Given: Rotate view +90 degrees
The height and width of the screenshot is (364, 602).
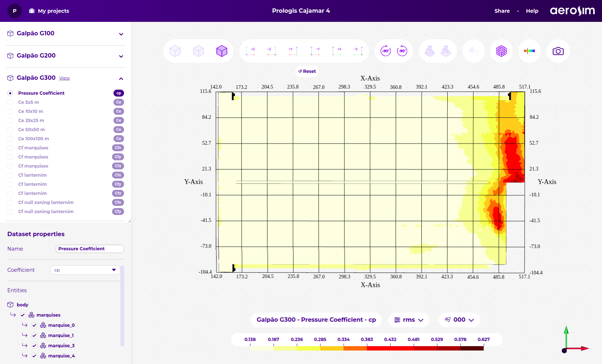Looking at the screenshot, I should pos(386,51).
